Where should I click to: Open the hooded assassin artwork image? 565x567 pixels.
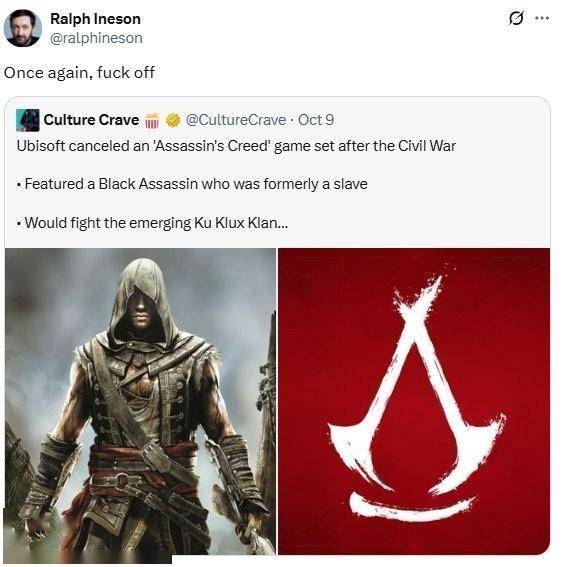coord(140,401)
